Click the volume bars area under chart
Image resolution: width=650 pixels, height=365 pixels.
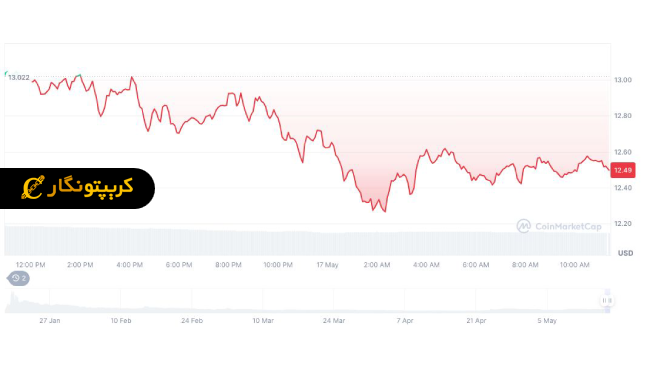point(307,241)
